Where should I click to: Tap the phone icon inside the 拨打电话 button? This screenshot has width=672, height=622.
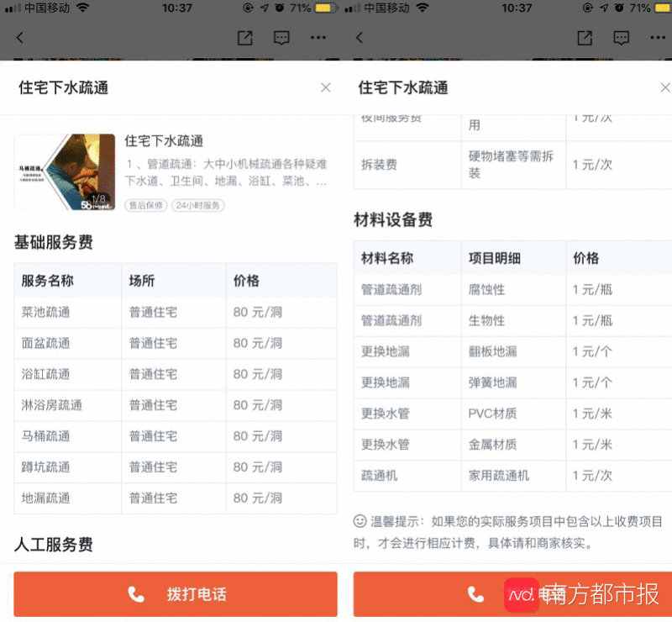coord(136,593)
